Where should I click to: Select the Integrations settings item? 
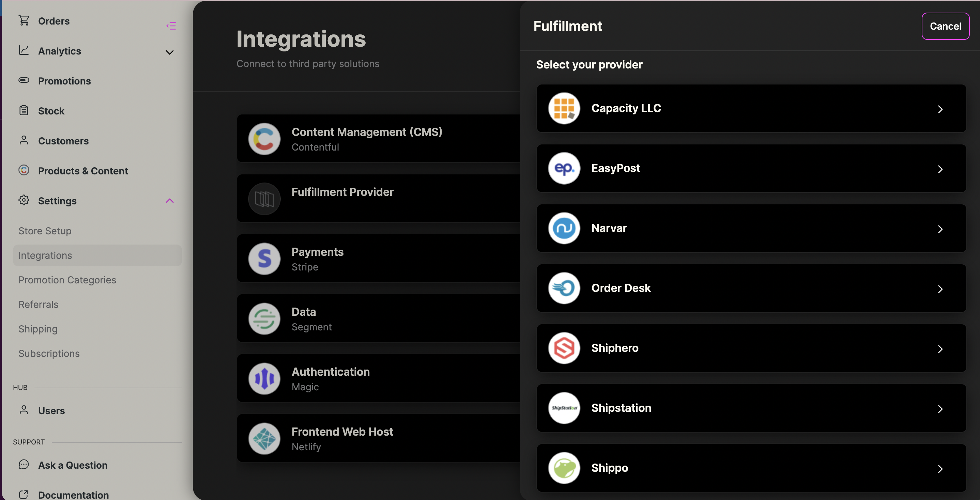point(97,255)
